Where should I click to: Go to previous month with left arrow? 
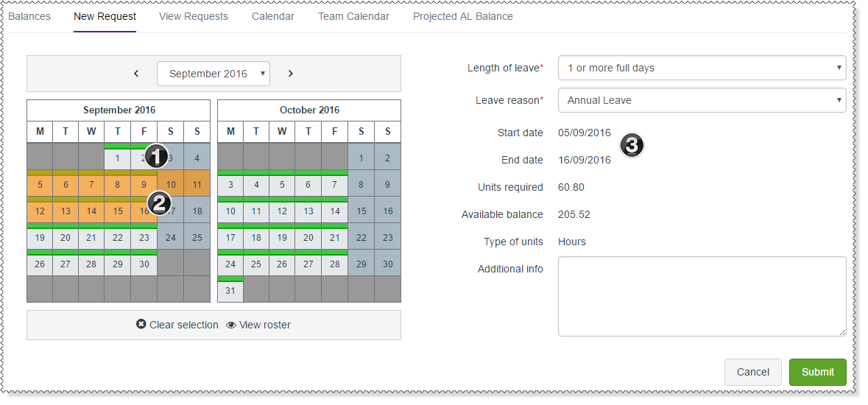pyautogui.click(x=136, y=74)
